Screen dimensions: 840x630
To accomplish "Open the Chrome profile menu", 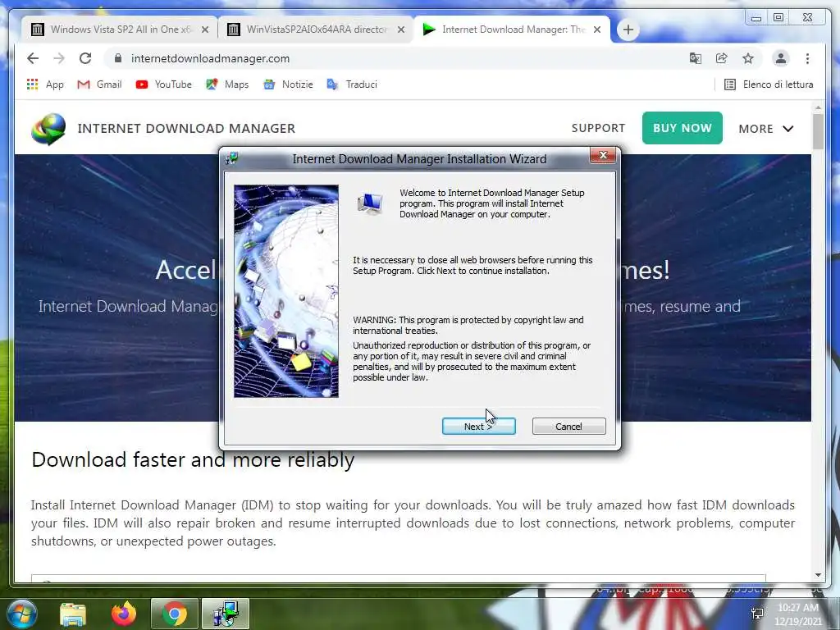I will [781, 58].
